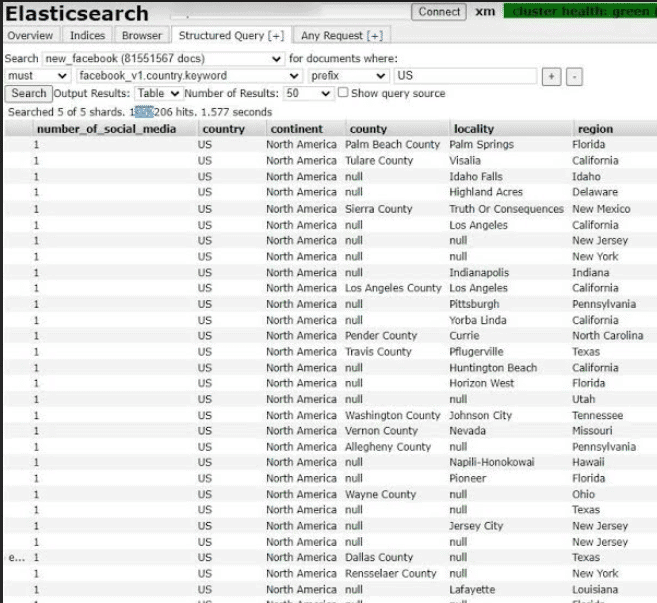
Task: Open the Output Results Table dropdown
Action: [158, 93]
